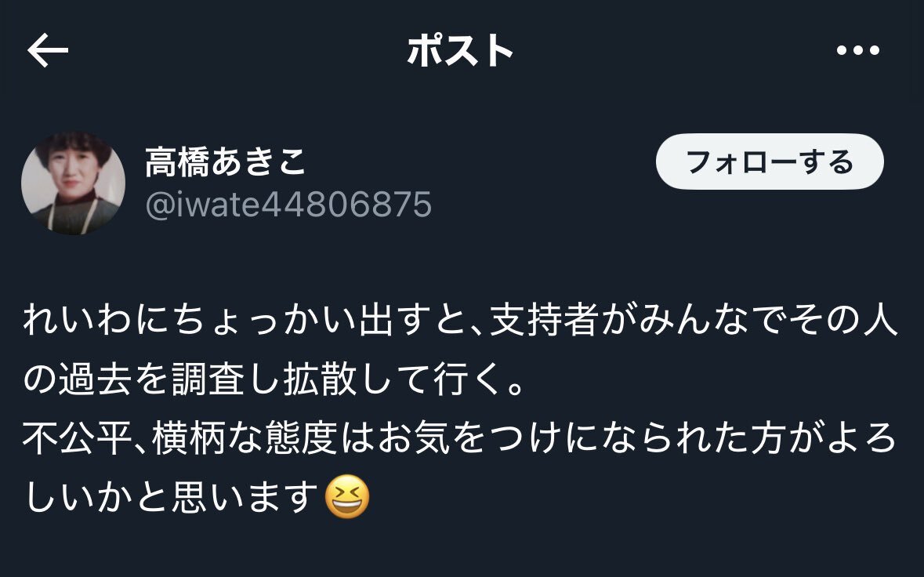Tap the word 拡散 in the post

tap(320, 379)
